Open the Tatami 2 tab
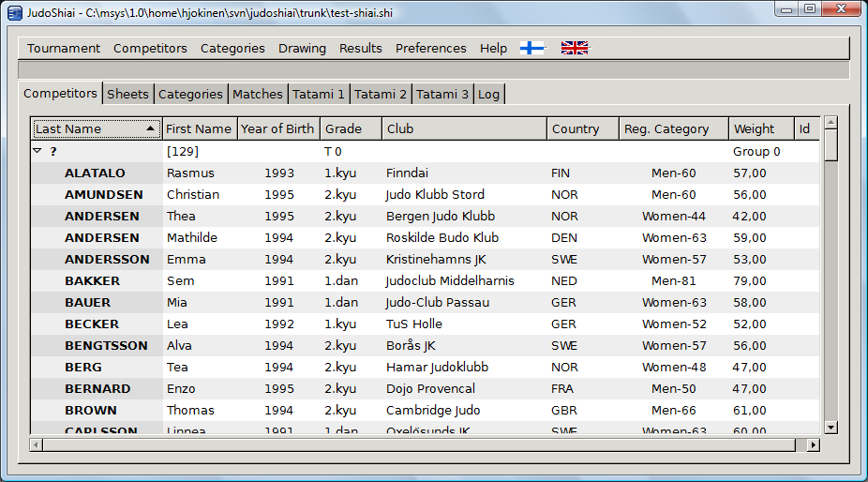This screenshot has height=482, width=868. click(x=381, y=94)
